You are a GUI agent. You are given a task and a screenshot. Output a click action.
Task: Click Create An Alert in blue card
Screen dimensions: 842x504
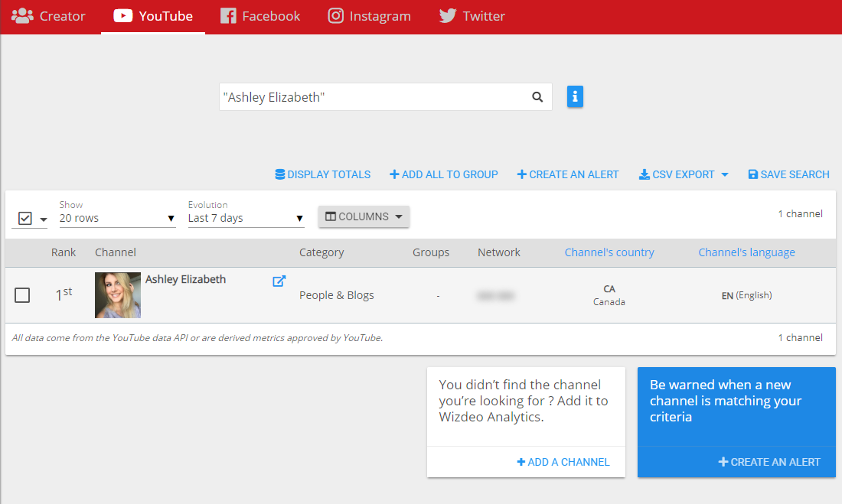tap(769, 462)
